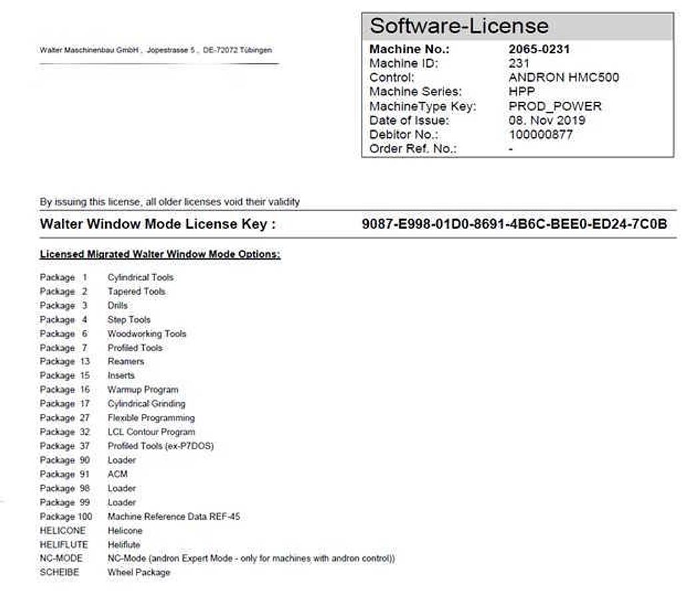Click Machine Reference Data REF-45 entry
700x599 pixels.
click(173, 516)
